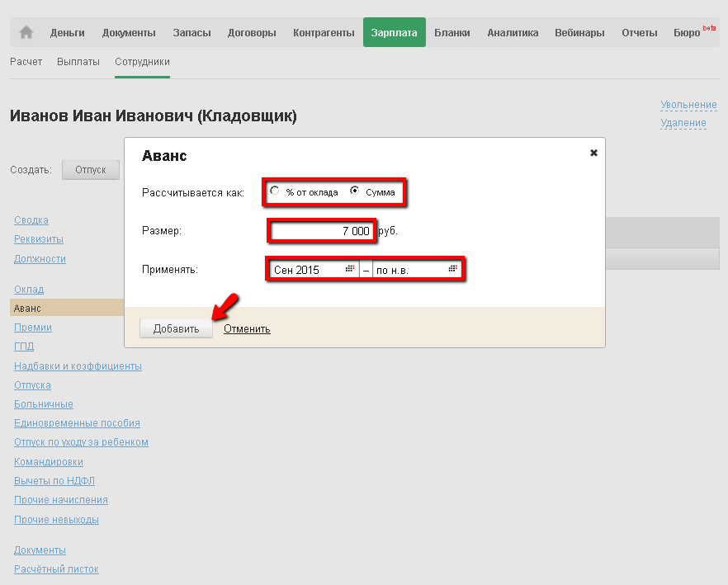Switch to the Сотрудники tab

point(142,62)
